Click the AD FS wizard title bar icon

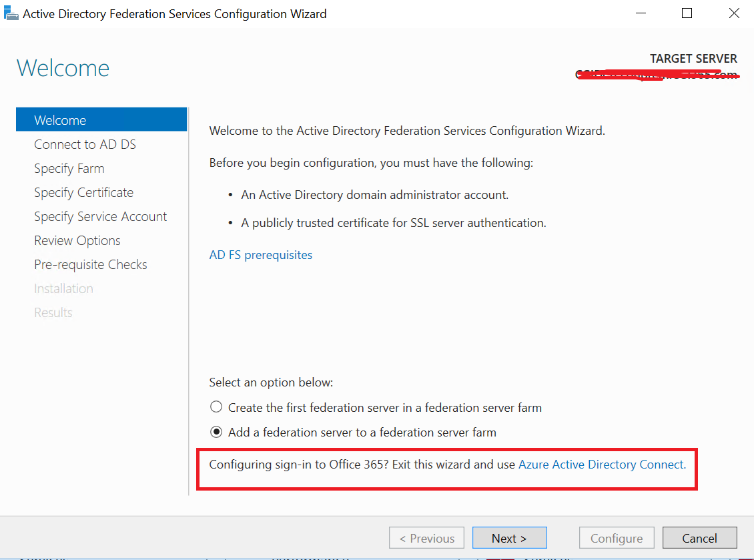(11, 13)
